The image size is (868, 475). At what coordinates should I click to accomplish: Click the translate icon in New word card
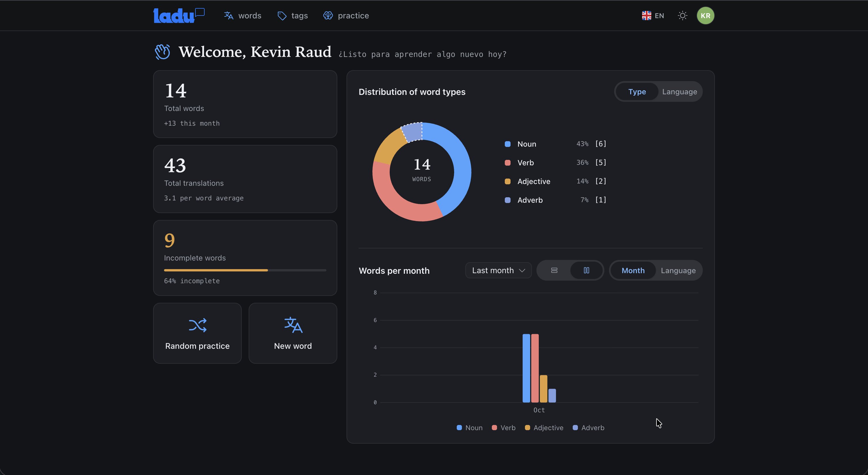(293, 325)
